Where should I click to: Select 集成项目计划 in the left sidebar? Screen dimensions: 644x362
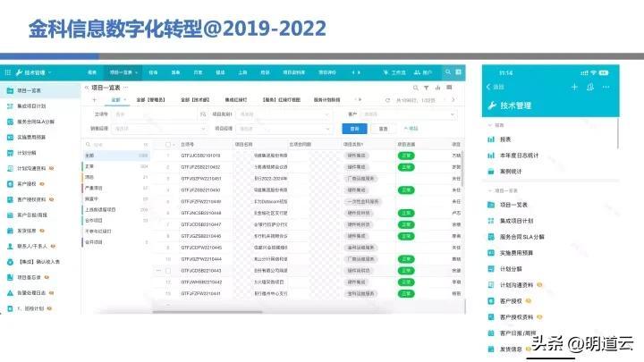pyautogui.click(x=36, y=105)
